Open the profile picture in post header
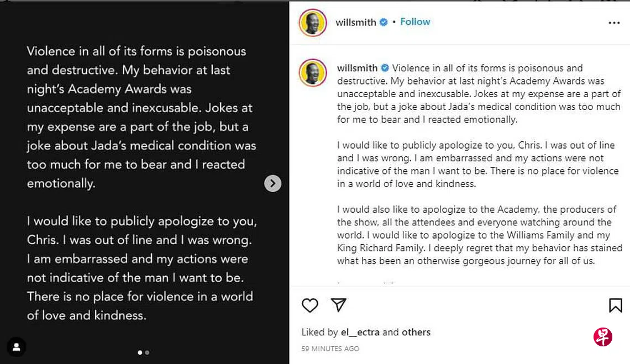The width and height of the screenshot is (630, 364). pos(313,23)
